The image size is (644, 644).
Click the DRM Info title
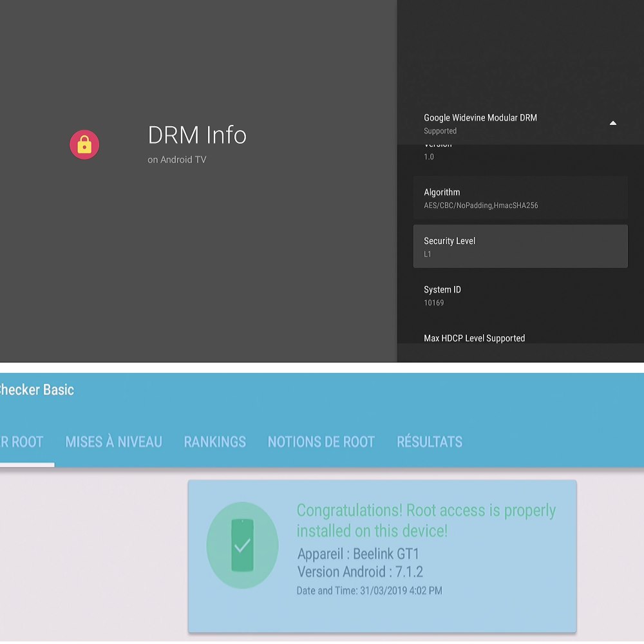click(197, 135)
